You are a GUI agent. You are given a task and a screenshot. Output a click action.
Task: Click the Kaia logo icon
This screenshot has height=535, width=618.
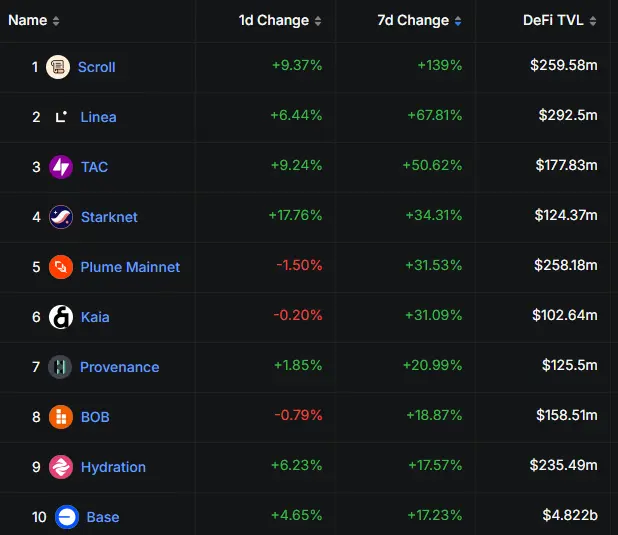[61, 317]
